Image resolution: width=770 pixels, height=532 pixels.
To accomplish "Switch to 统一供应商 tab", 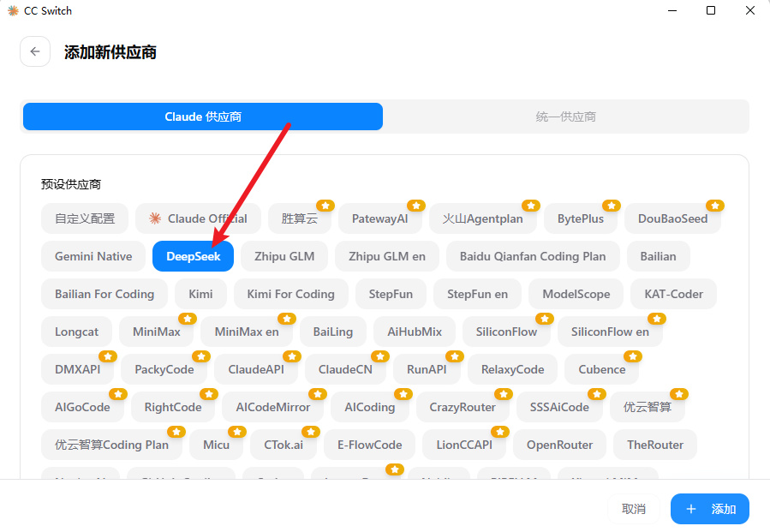I will tap(565, 117).
